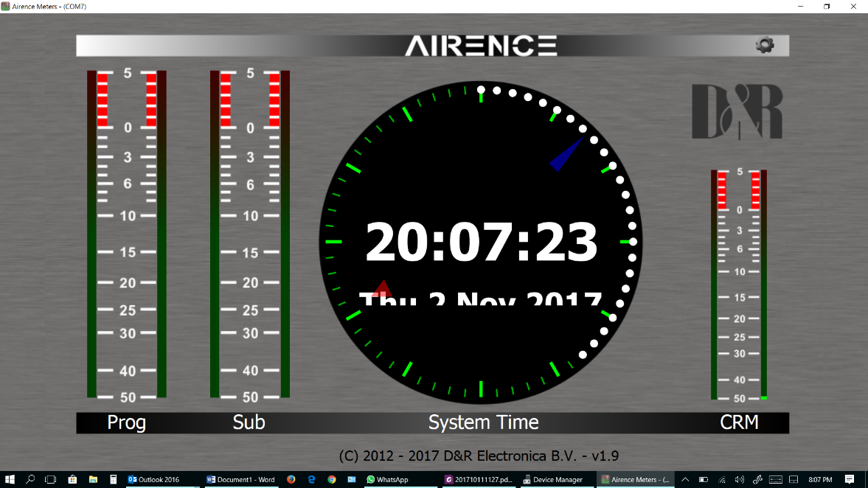Open the Windows Start menu
The image size is (868, 488).
(x=10, y=479)
